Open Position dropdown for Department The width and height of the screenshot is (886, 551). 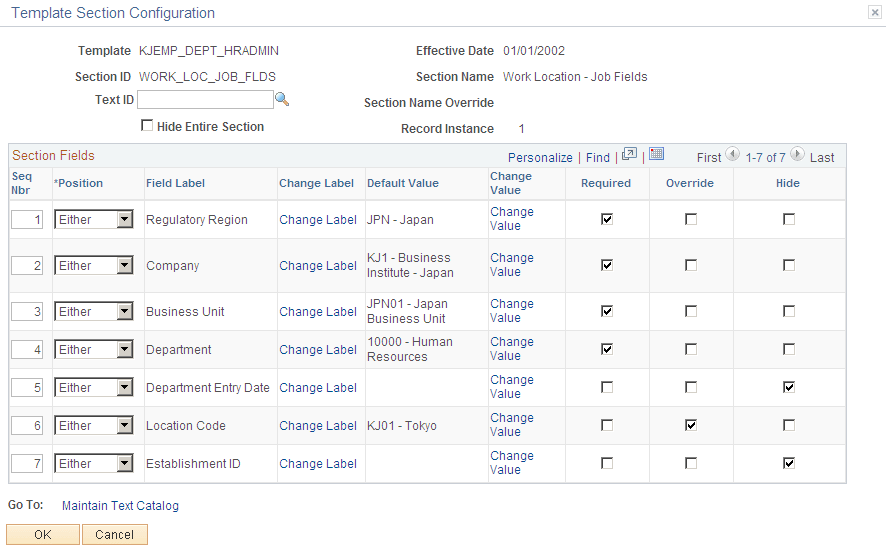pyautogui.click(x=94, y=349)
